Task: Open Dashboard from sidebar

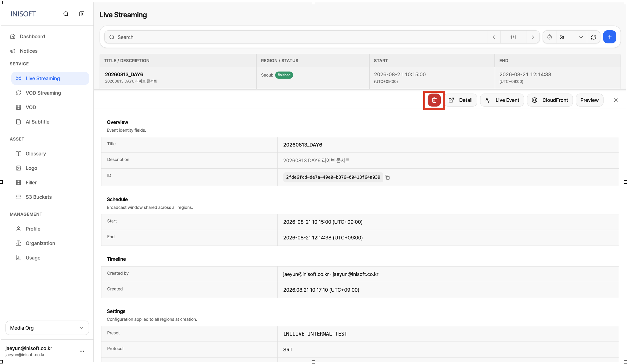Action: tap(47, 36)
